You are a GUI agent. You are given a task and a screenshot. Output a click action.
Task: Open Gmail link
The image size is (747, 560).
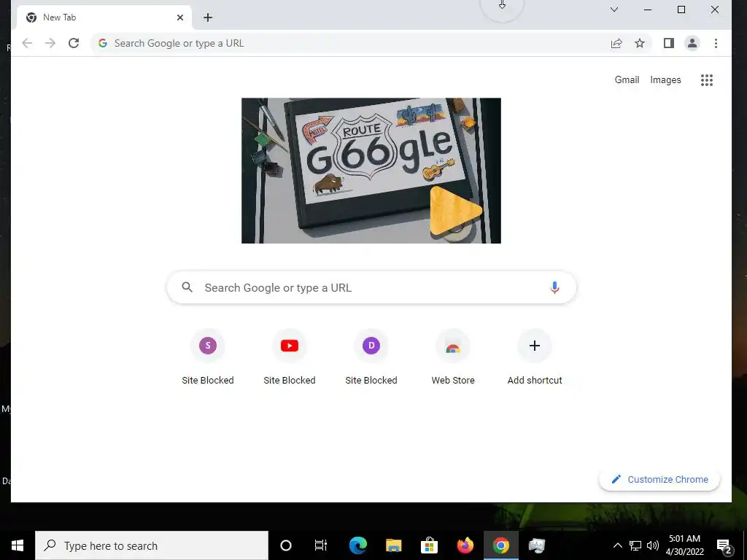pos(627,80)
